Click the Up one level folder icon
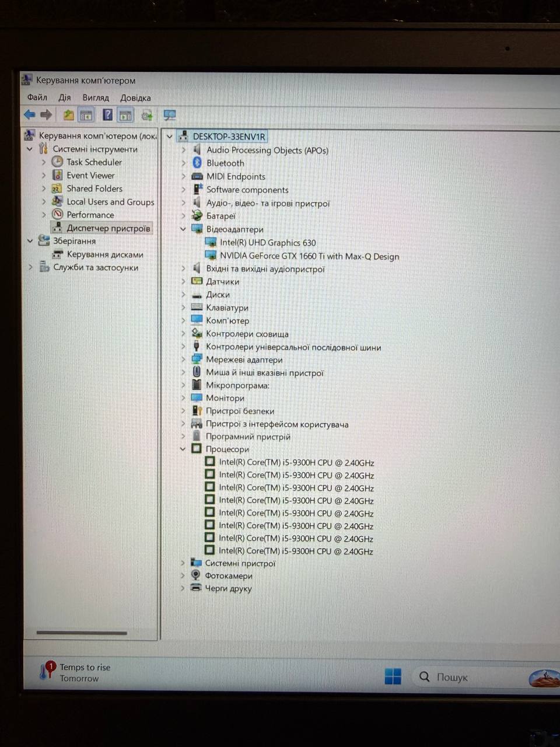Image resolution: width=560 pixels, height=747 pixels. 69,115
